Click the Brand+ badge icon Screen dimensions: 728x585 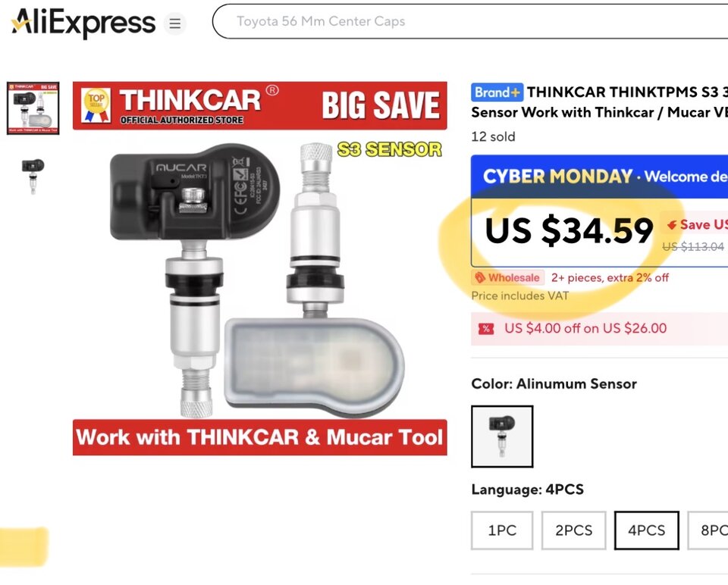[497, 92]
